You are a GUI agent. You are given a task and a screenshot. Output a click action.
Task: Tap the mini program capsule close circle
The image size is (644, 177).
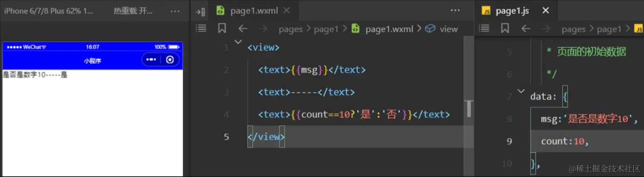pyautogui.click(x=170, y=60)
